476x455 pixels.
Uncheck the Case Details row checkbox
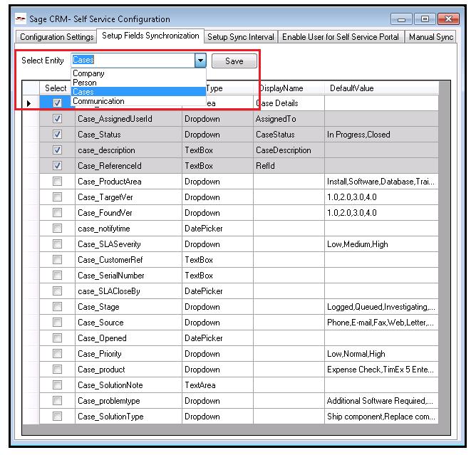click(x=57, y=103)
